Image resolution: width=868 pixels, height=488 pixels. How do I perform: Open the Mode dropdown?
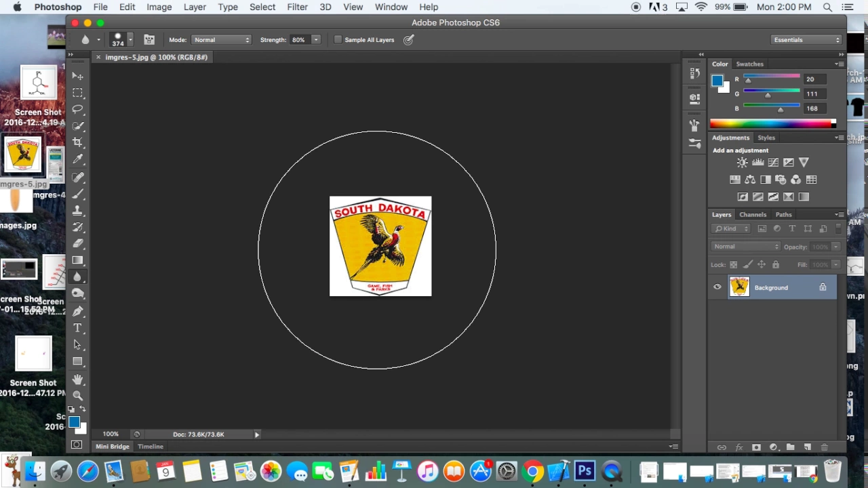tap(221, 40)
